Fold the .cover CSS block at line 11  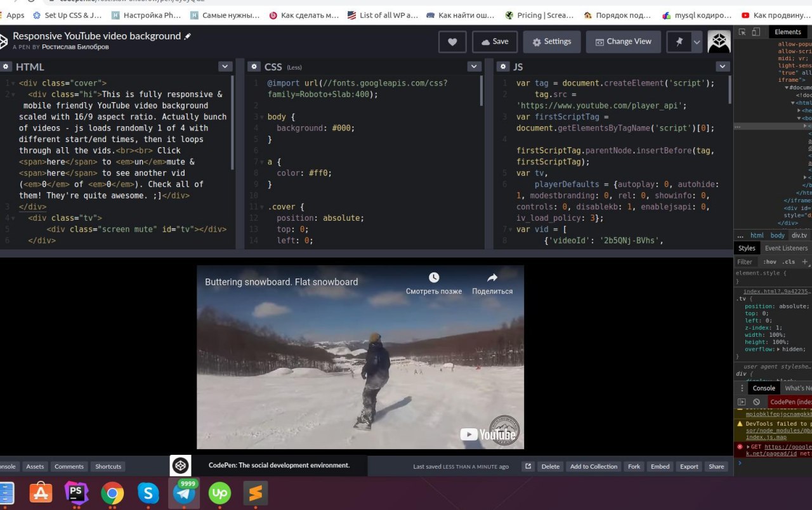(x=261, y=207)
